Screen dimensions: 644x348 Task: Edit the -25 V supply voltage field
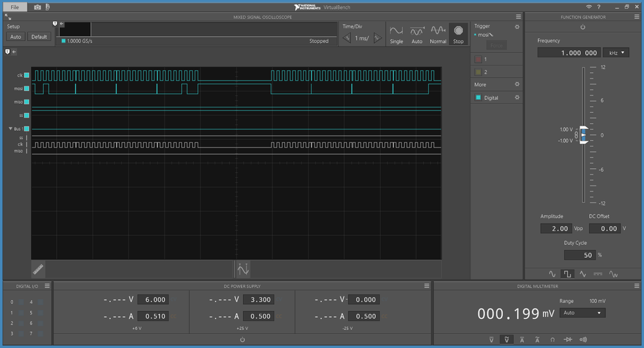[x=364, y=300]
